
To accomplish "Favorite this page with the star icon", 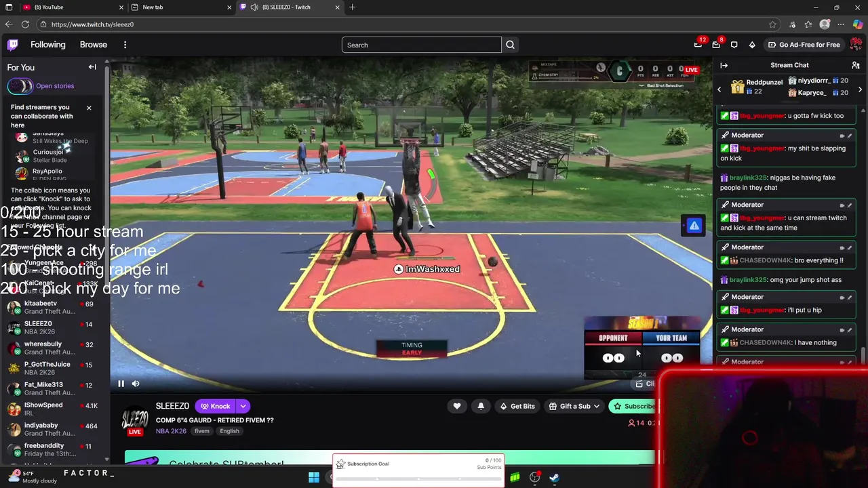I will coord(772,24).
